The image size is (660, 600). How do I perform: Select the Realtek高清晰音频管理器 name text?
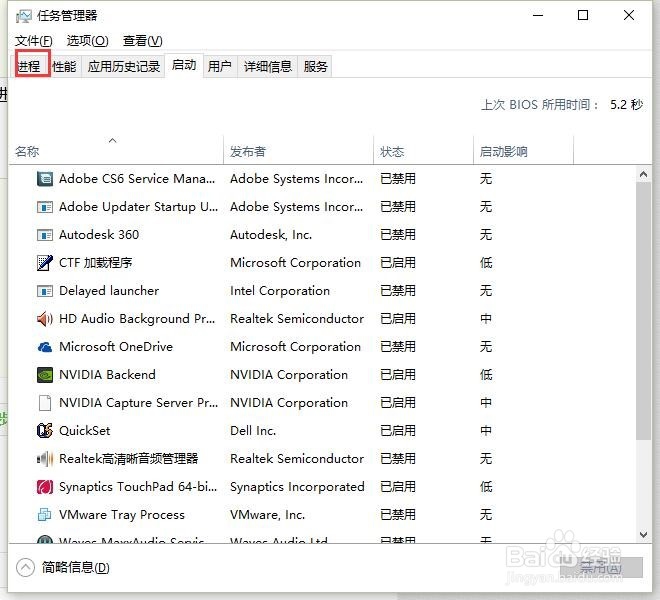129,459
